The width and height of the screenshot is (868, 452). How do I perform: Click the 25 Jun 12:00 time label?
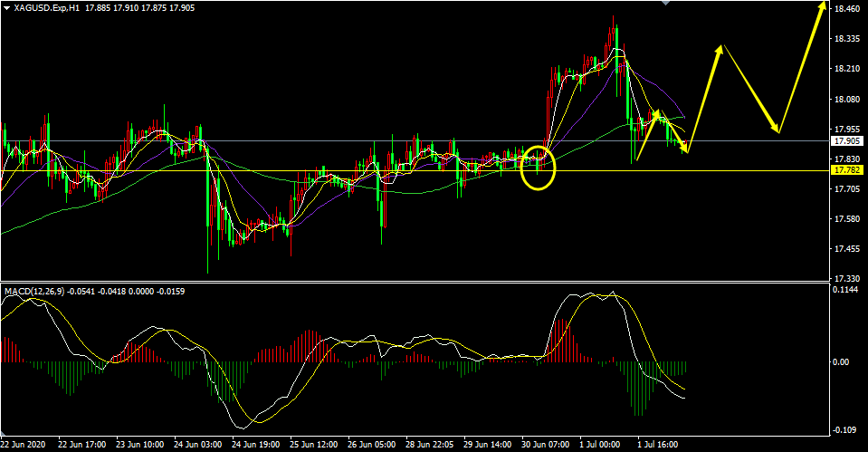313,444
